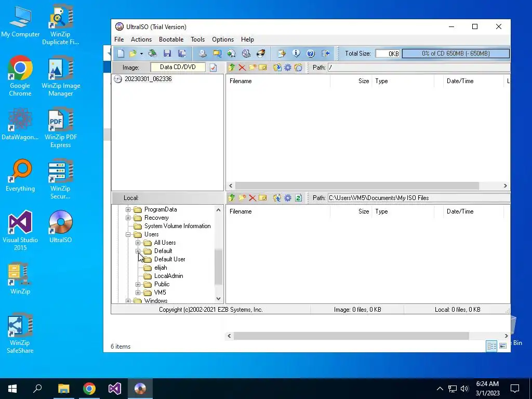Open the File menu
The width and height of the screenshot is (532, 399).
point(119,39)
